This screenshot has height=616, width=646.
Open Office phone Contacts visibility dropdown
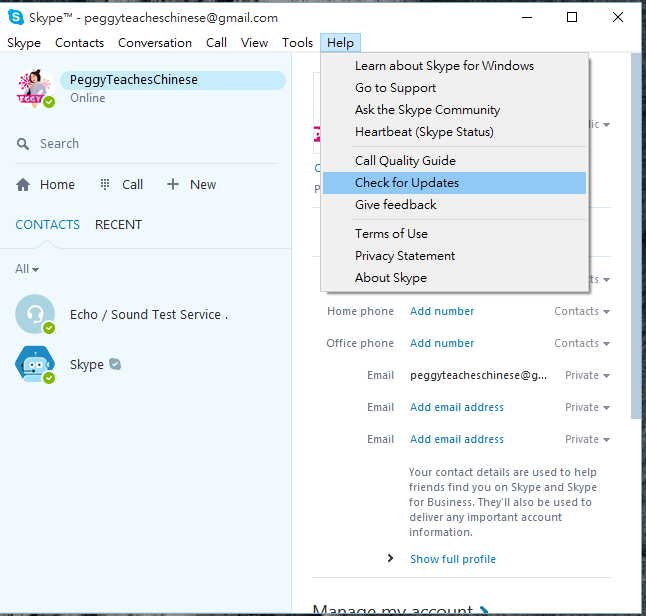coord(582,343)
